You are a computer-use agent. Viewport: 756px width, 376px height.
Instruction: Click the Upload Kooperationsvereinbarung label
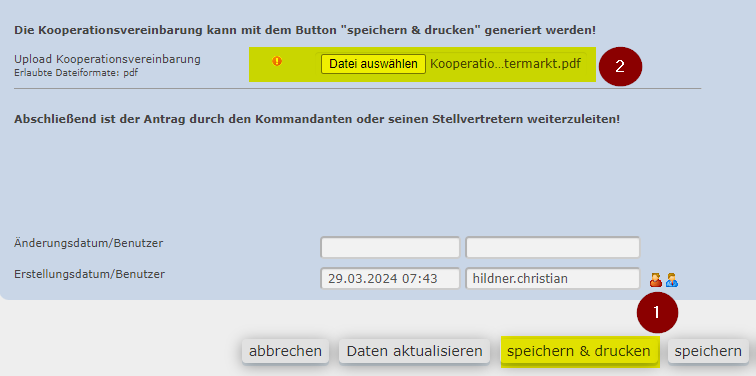(x=107, y=59)
